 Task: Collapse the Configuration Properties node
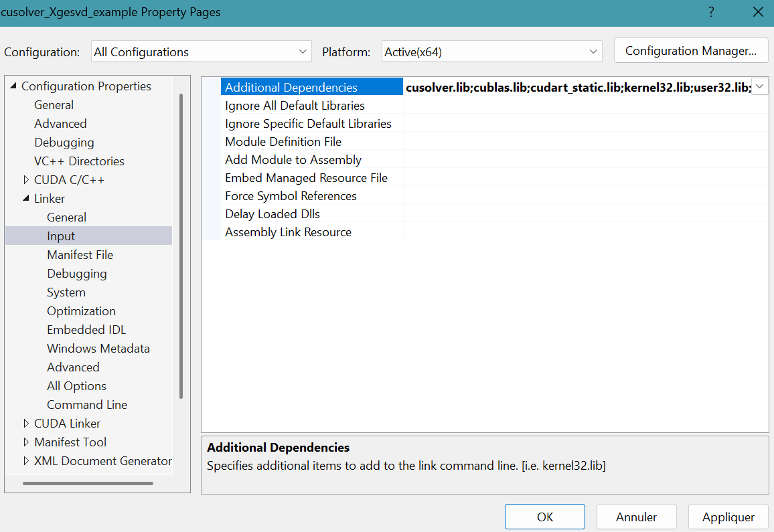[x=13, y=86]
